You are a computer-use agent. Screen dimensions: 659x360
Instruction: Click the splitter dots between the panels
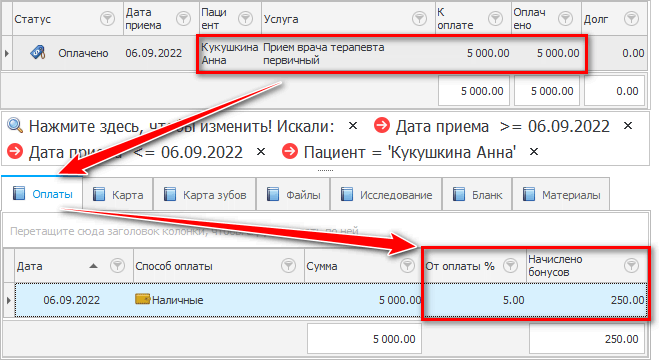325,171
